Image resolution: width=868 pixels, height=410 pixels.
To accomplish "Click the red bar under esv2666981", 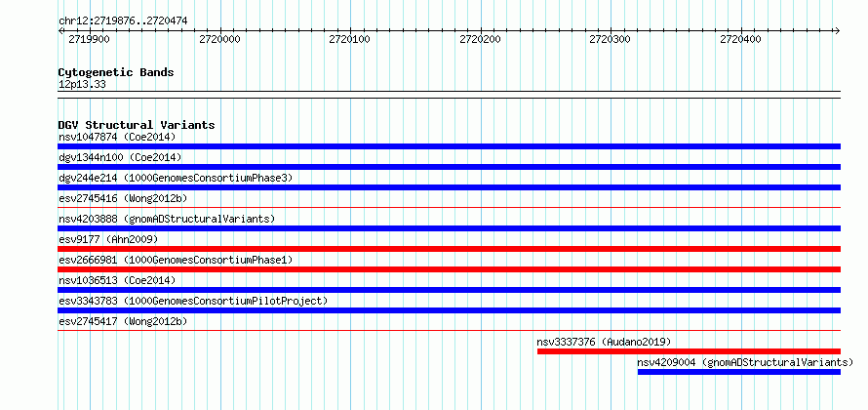I will click(x=449, y=269).
